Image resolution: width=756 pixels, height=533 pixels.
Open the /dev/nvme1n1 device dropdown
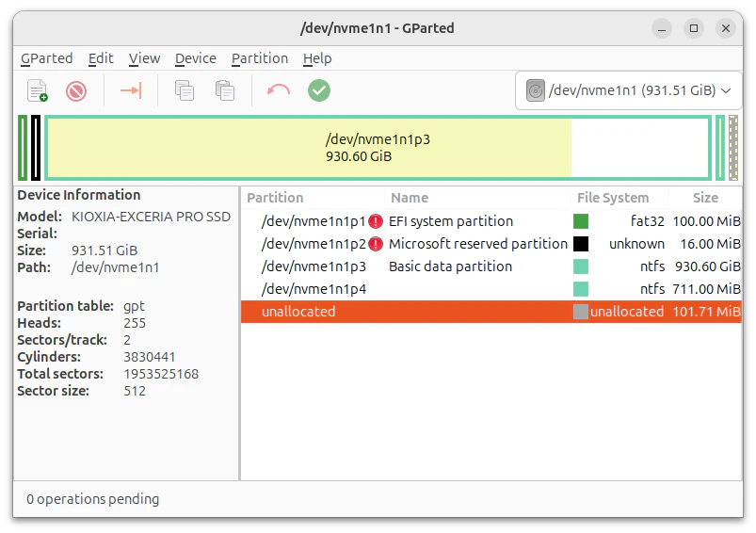point(628,90)
